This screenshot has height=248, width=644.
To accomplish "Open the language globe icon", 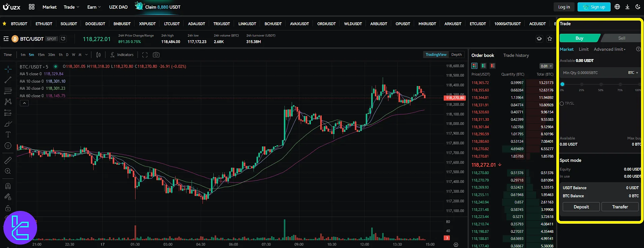I will coord(617,7).
